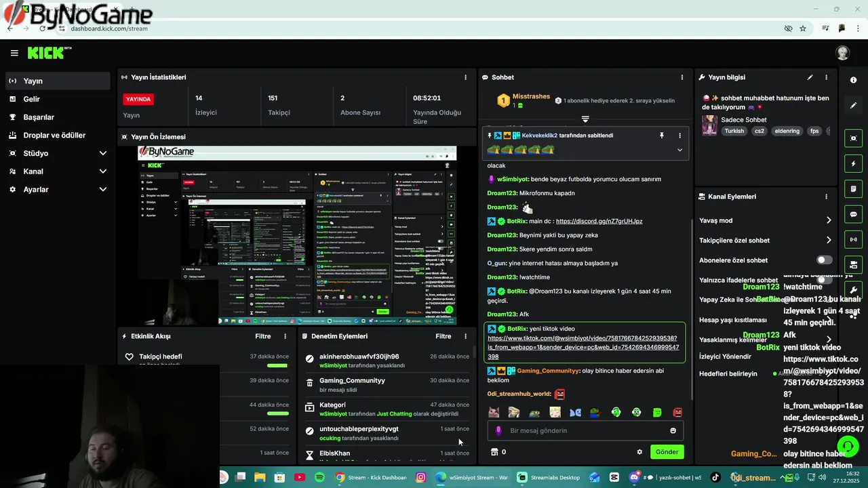
Task: Select Yayın in the sidebar
Action: (58, 81)
